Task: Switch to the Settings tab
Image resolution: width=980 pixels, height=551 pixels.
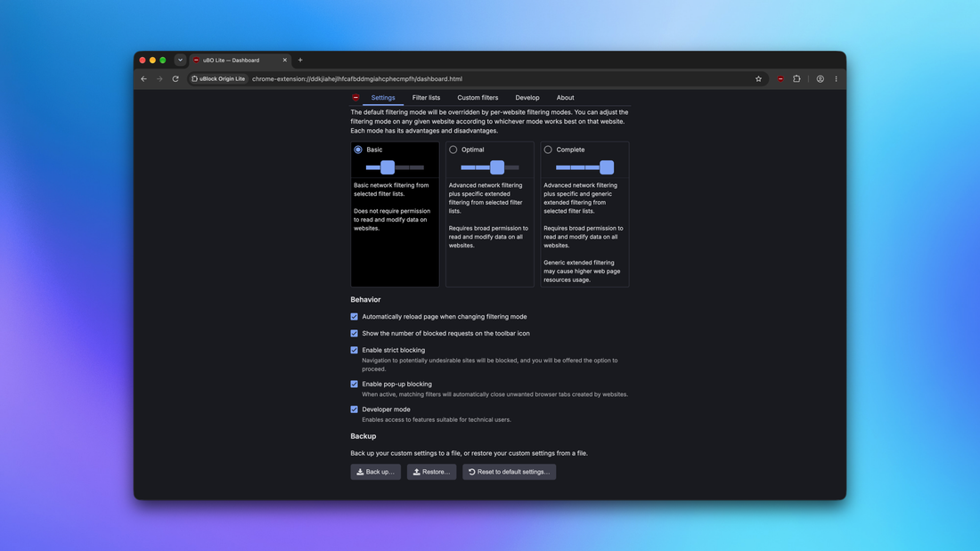Action: point(382,97)
